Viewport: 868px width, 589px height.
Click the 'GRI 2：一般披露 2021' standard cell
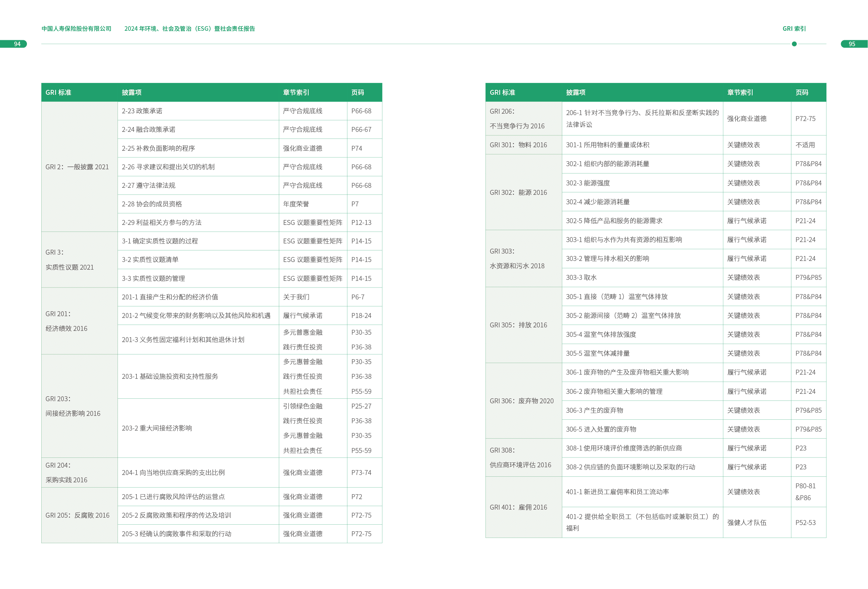77,167
